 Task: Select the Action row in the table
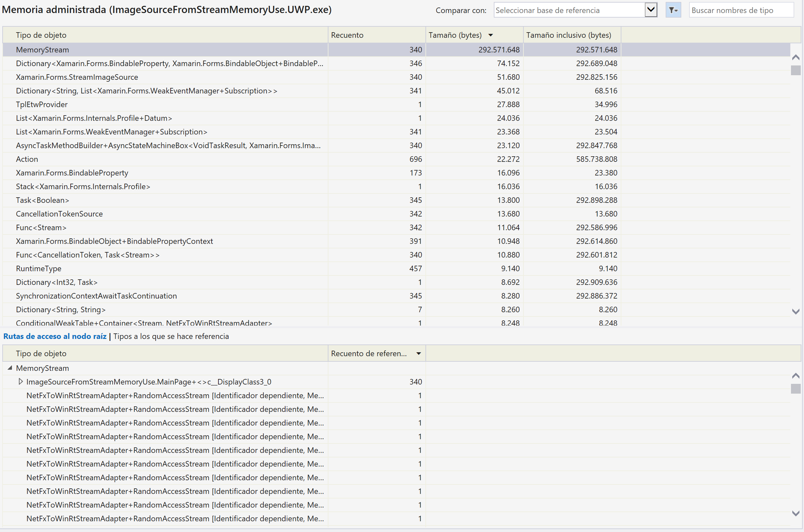136,159
